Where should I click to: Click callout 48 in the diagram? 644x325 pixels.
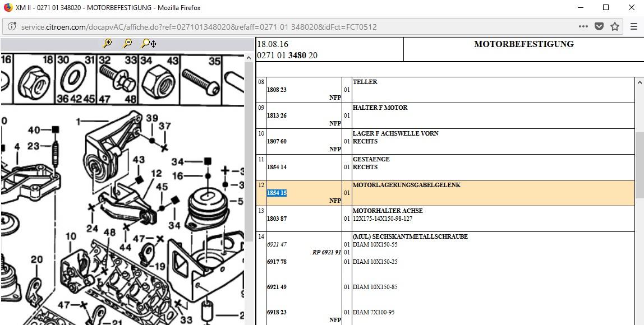[x=109, y=233]
